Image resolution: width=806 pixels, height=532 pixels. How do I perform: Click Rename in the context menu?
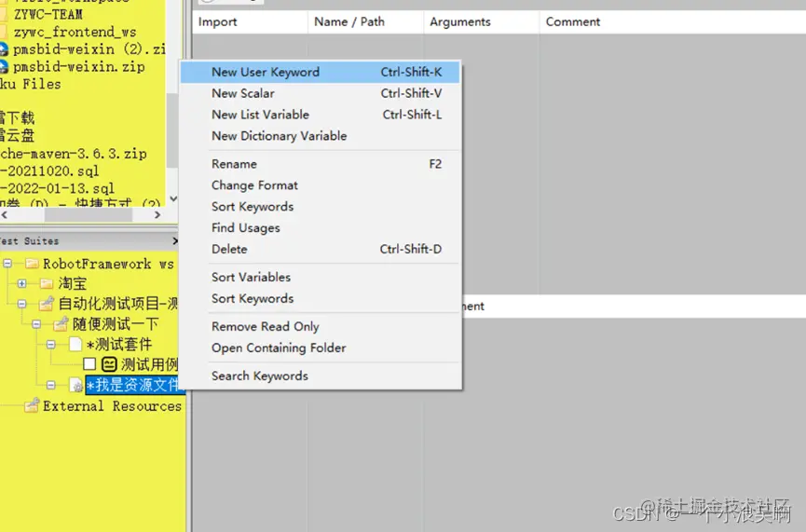point(320,164)
